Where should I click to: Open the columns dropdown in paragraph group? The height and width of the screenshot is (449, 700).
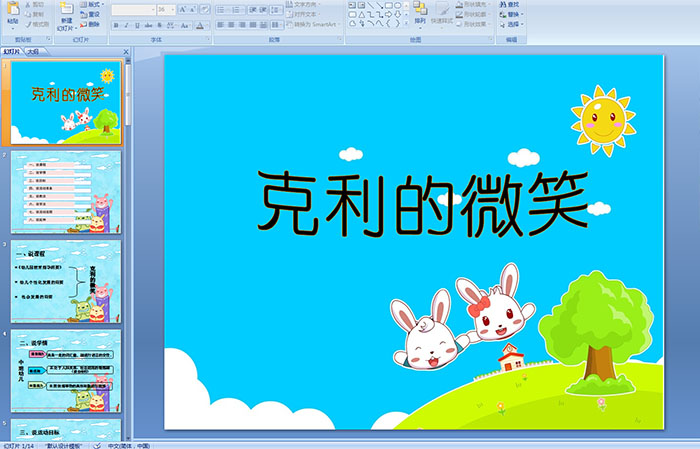(x=276, y=25)
